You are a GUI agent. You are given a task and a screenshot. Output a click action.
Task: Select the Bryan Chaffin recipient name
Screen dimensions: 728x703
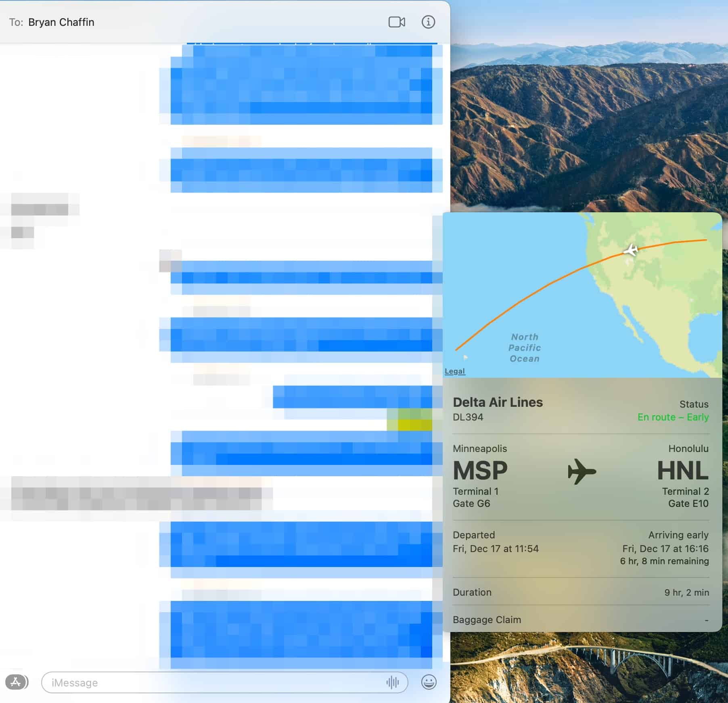(x=61, y=22)
